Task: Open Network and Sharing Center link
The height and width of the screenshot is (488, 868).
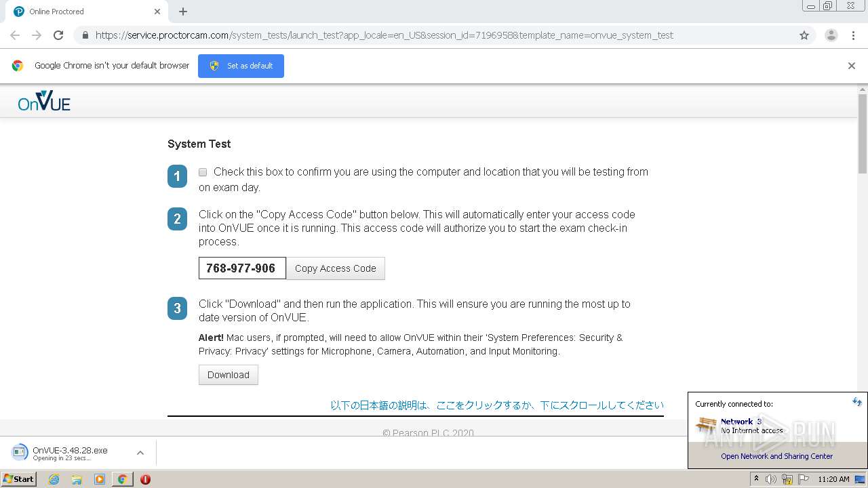Action: tap(777, 456)
